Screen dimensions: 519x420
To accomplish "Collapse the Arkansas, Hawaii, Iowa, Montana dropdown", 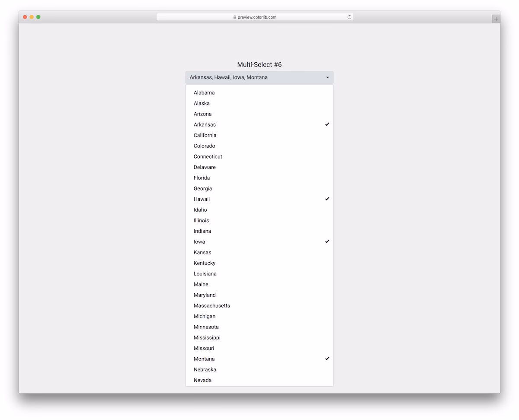I will (x=259, y=78).
